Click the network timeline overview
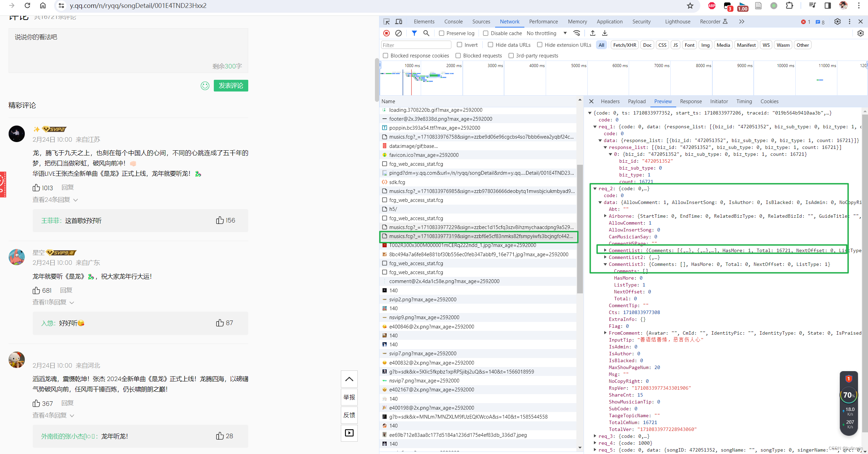868x454 pixels. [623, 78]
